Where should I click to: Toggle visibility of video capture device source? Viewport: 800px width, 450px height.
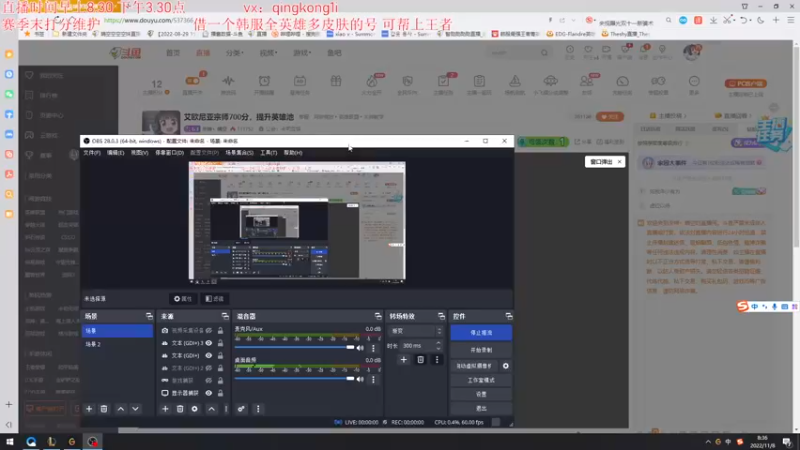pos(209,331)
